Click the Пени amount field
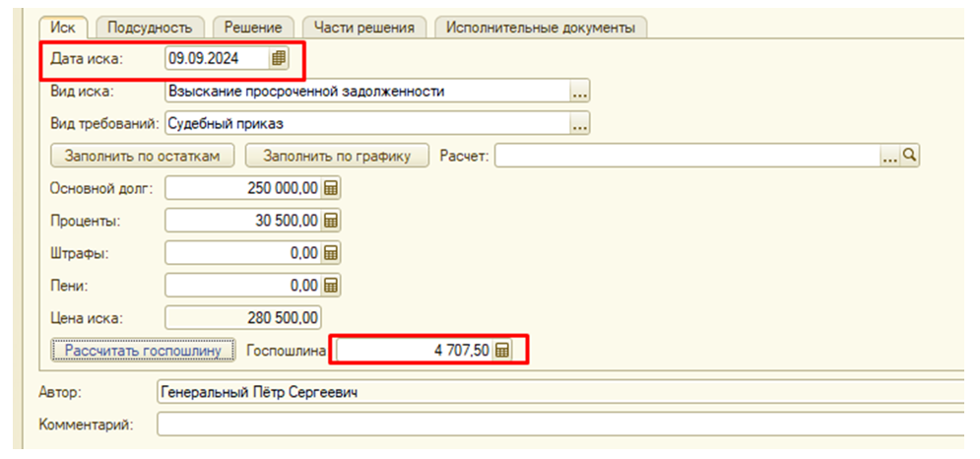This screenshot has width=980, height=459. 243,286
